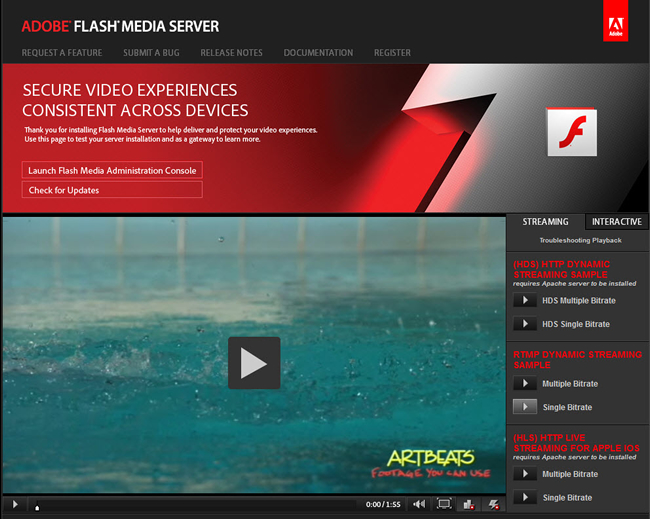Click the (HLS) HTTP Live Streaming heading
650x519 pixels.
coord(576,443)
